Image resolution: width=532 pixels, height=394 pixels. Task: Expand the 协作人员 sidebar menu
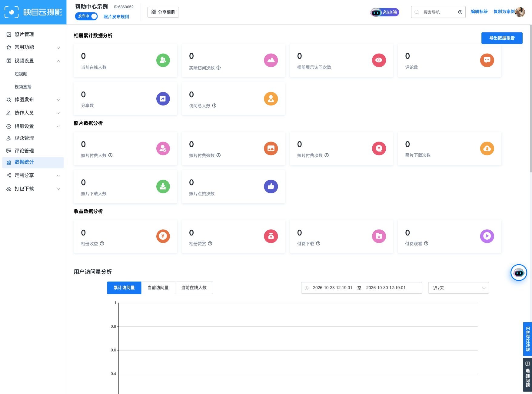tap(33, 113)
